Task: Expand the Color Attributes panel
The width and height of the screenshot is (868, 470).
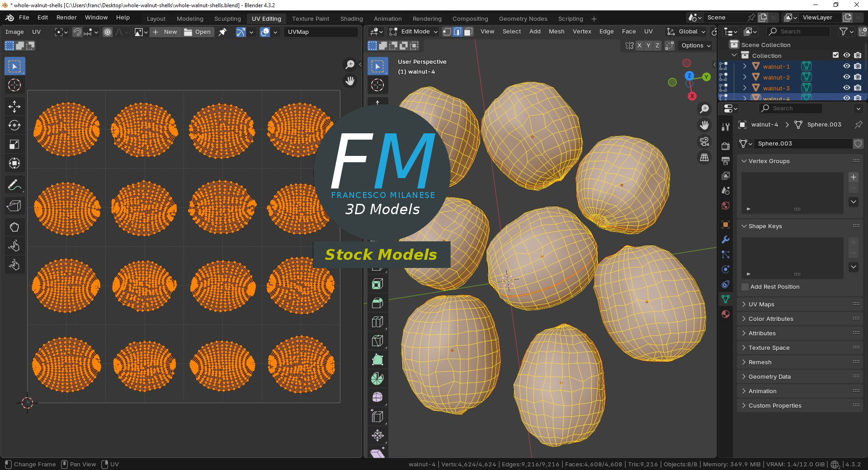Action: pos(800,319)
